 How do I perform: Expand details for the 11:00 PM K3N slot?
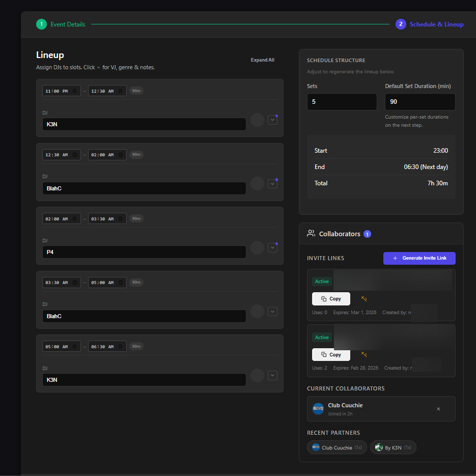pyautogui.click(x=272, y=120)
